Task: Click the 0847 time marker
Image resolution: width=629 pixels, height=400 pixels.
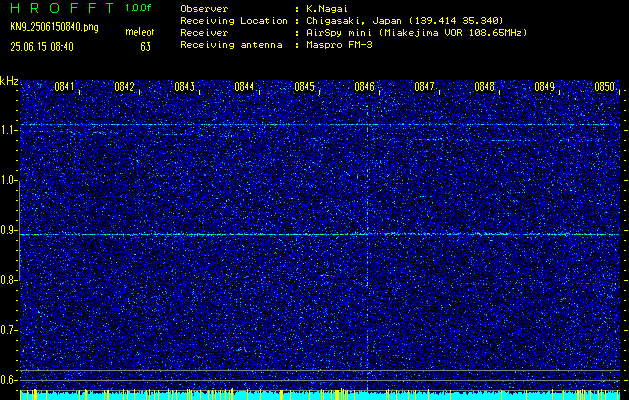Action: point(424,87)
